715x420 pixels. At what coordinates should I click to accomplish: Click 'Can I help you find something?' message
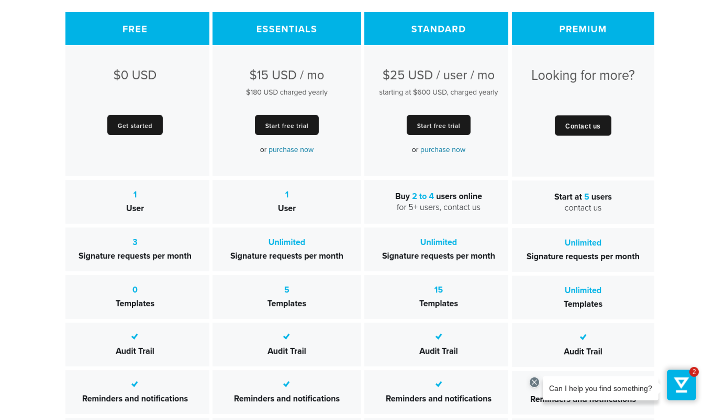pyautogui.click(x=601, y=389)
